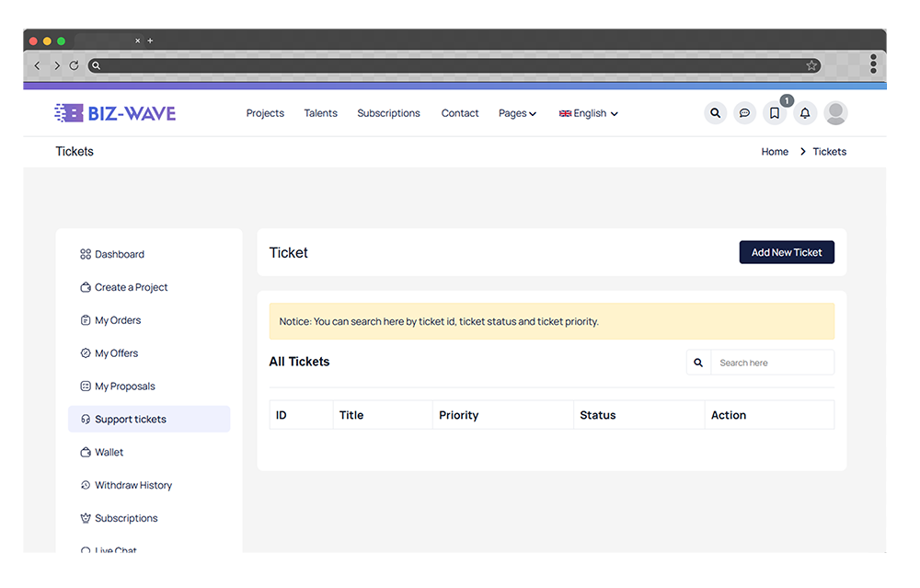Select Wallet in the sidebar
Image resolution: width=920 pixels, height=588 pixels.
(x=109, y=452)
